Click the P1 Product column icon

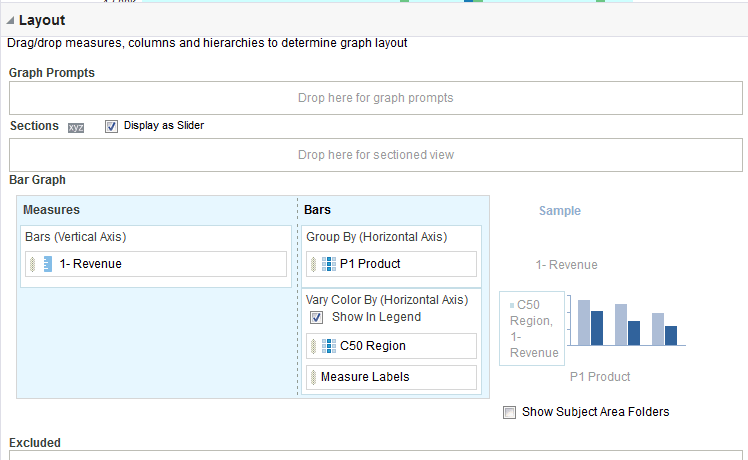tap(328, 264)
